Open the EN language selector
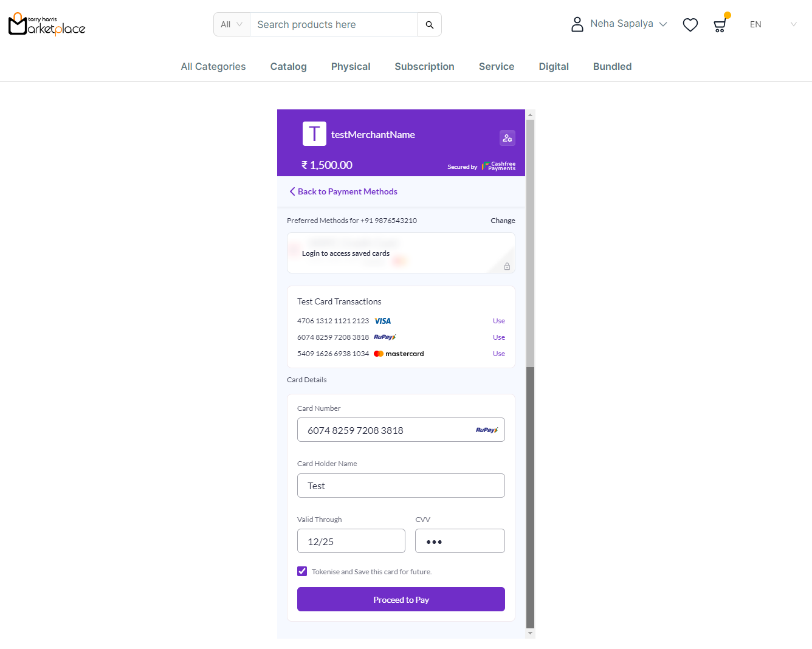 point(772,24)
